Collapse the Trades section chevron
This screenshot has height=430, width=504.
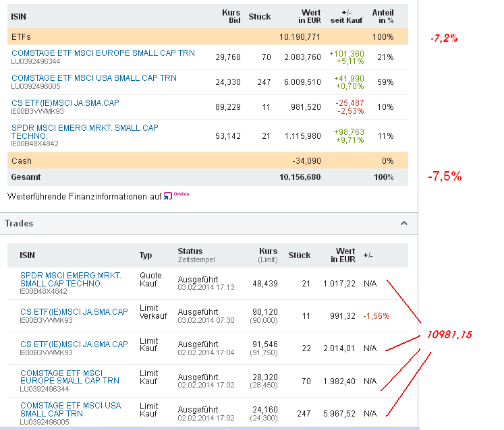403,223
